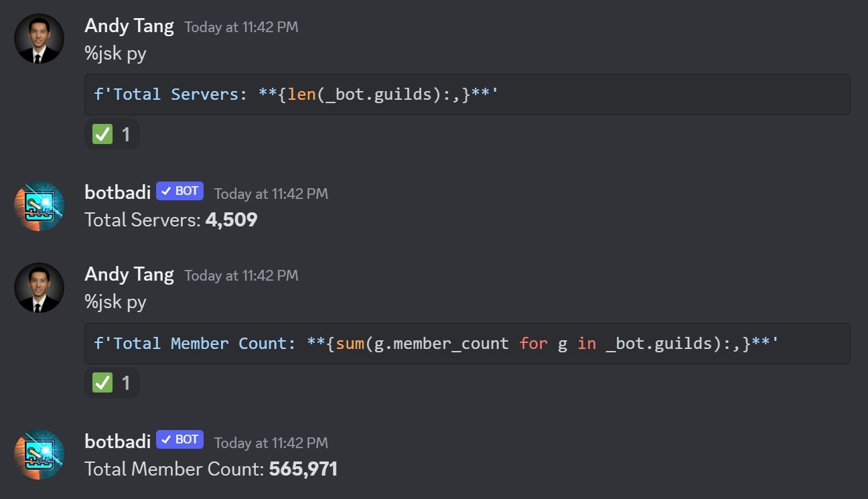Click the verified BOT badge on the Total Servers reply
Screen dimensions: 868x499
pos(179,192)
